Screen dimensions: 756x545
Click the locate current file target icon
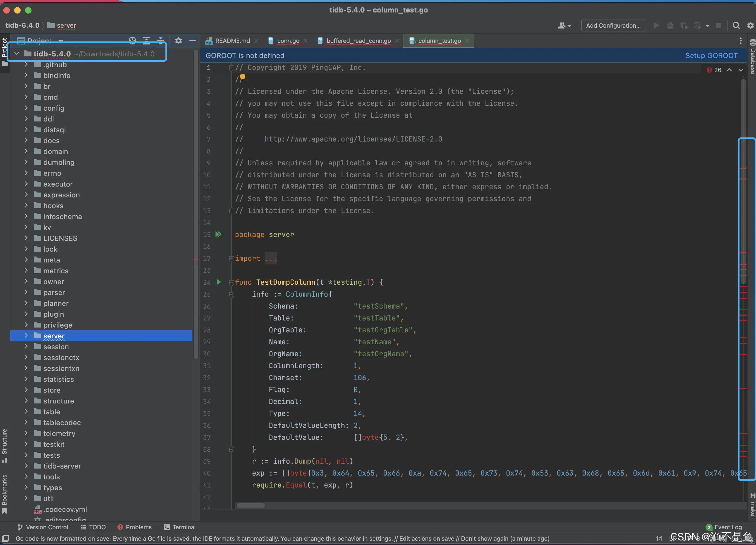click(x=132, y=41)
